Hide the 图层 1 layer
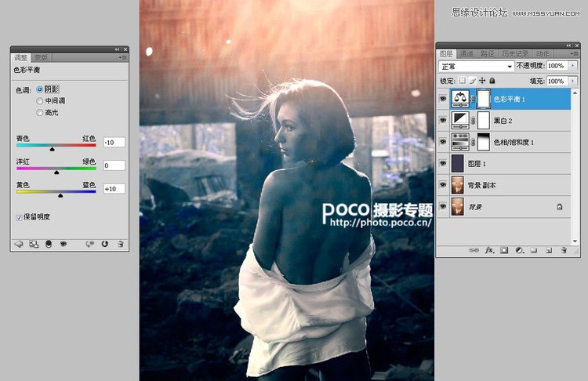Screen dimensions: 588x381 click(x=443, y=164)
